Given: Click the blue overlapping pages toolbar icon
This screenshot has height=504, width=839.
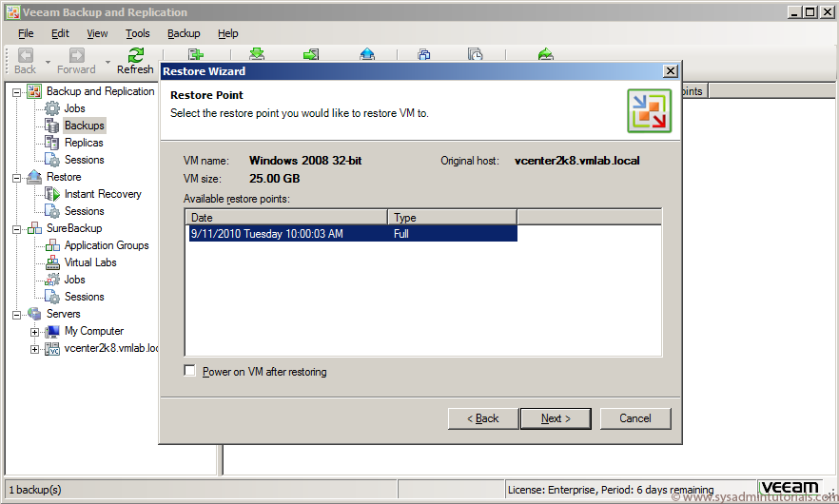Looking at the screenshot, I should (424, 54).
